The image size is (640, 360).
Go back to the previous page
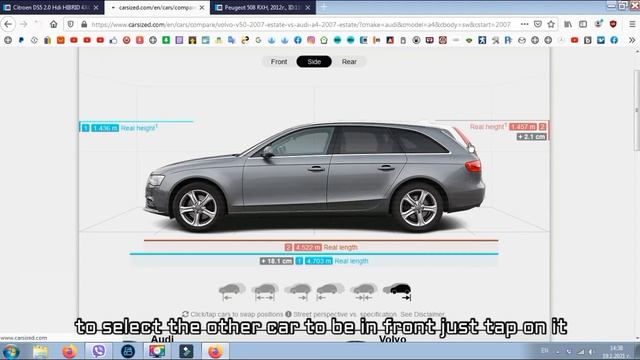pos(8,24)
